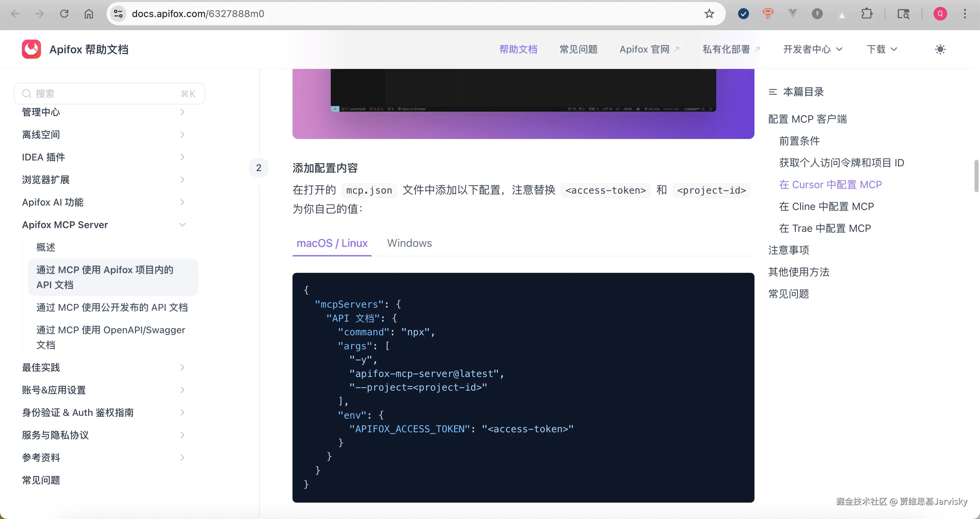This screenshot has width=980, height=519.
Task: Toggle the light/dark theme sun icon
Action: pyautogui.click(x=940, y=50)
